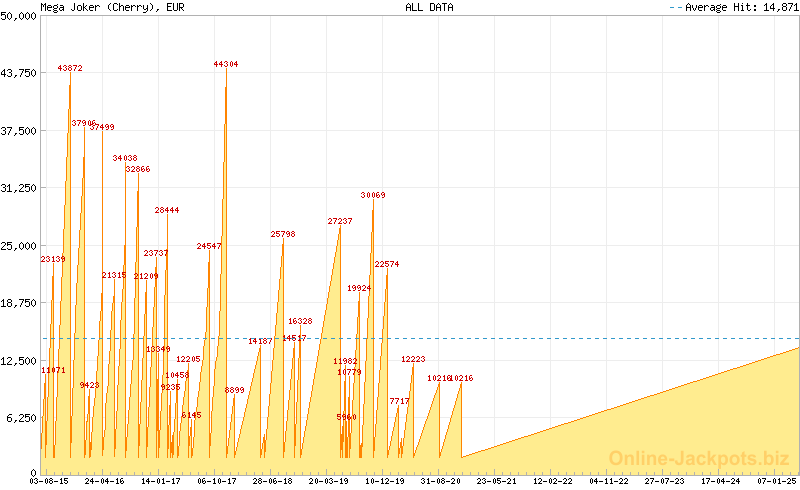The image size is (800, 490).
Task: Click the 'ALL DATA' heading
Action: pos(429,7)
